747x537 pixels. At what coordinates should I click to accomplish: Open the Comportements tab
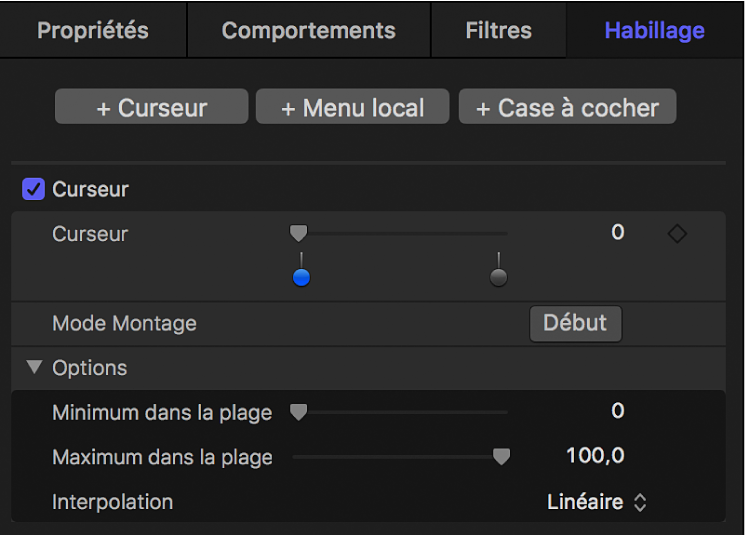pyautogui.click(x=309, y=30)
